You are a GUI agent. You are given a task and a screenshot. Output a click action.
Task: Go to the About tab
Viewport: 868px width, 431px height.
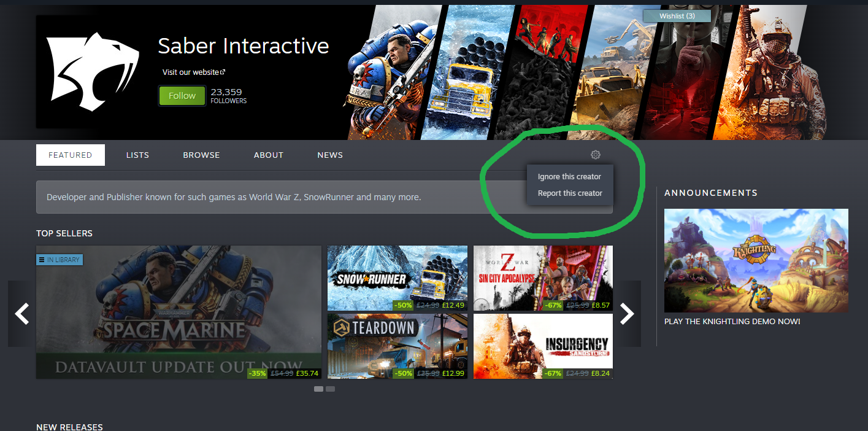tap(269, 155)
